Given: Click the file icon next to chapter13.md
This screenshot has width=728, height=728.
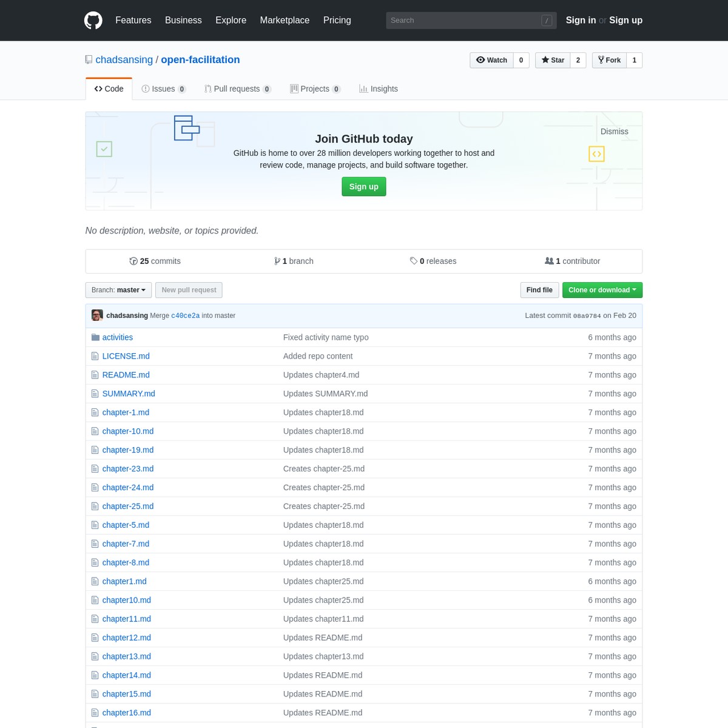Looking at the screenshot, I should pyautogui.click(x=95, y=657).
